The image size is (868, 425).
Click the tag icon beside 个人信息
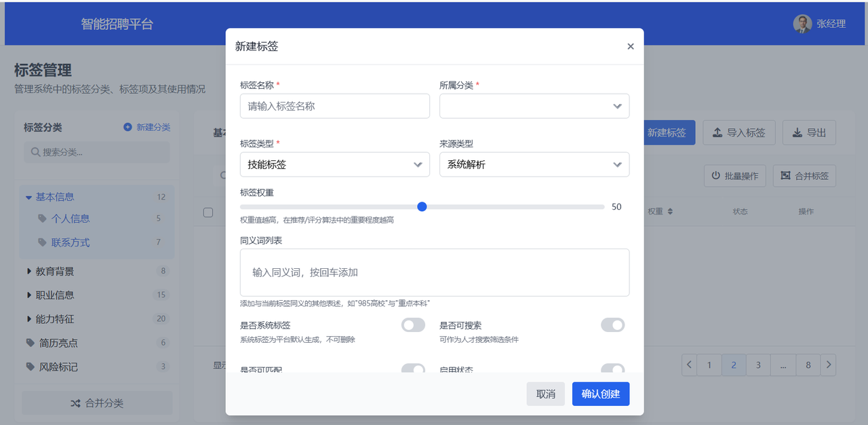coord(43,219)
